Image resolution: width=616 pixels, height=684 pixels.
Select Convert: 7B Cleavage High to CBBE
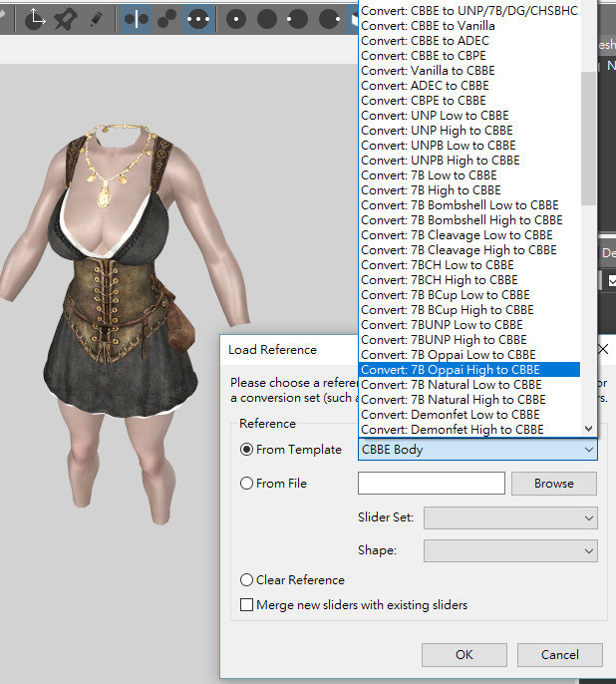point(469,249)
